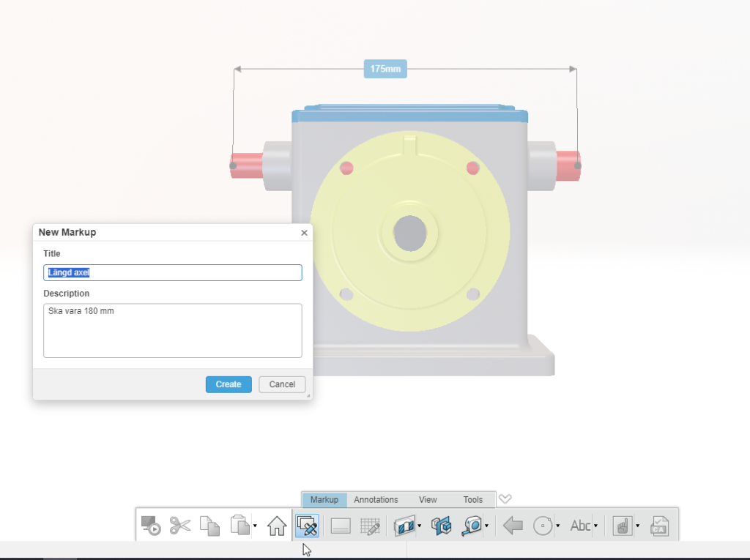
Task: Open the Tools tab
Action: (472, 499)
